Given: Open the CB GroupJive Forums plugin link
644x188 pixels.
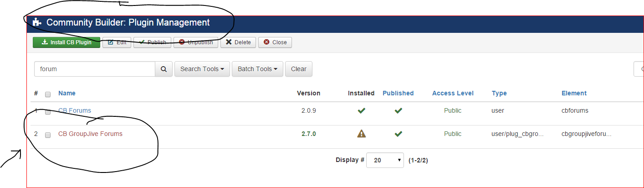Looking at the screenshot, I should (90, 134).
